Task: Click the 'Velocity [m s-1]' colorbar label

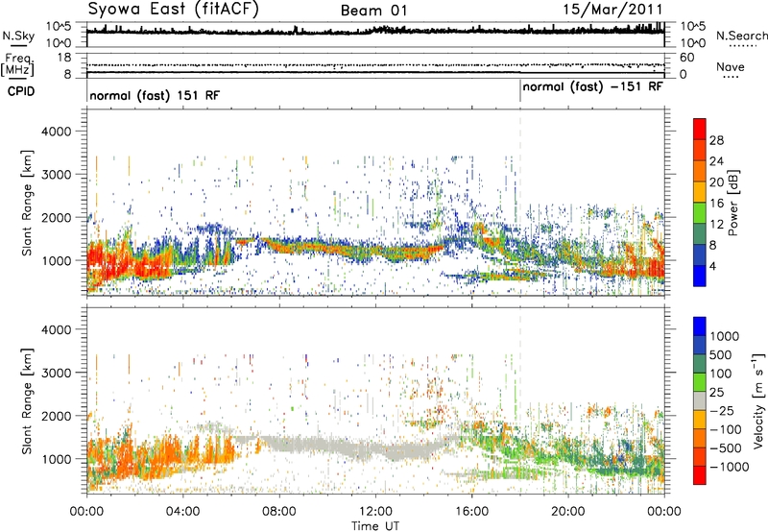Action: (x=758, y=400)
